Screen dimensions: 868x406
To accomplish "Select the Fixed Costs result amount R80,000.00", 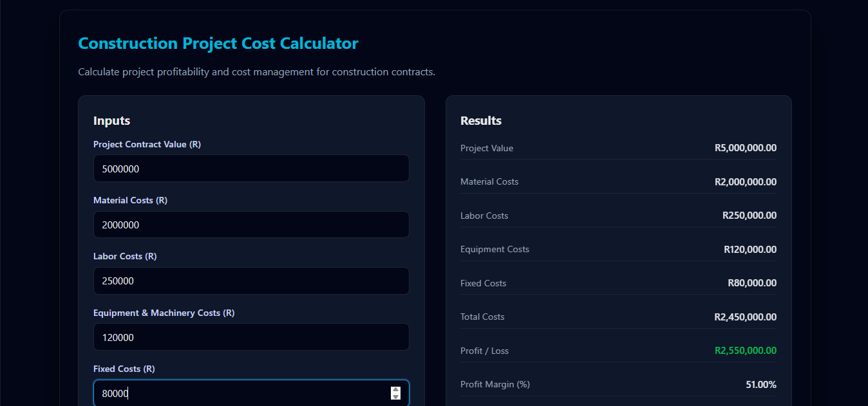I will click(x=753, y=283).
